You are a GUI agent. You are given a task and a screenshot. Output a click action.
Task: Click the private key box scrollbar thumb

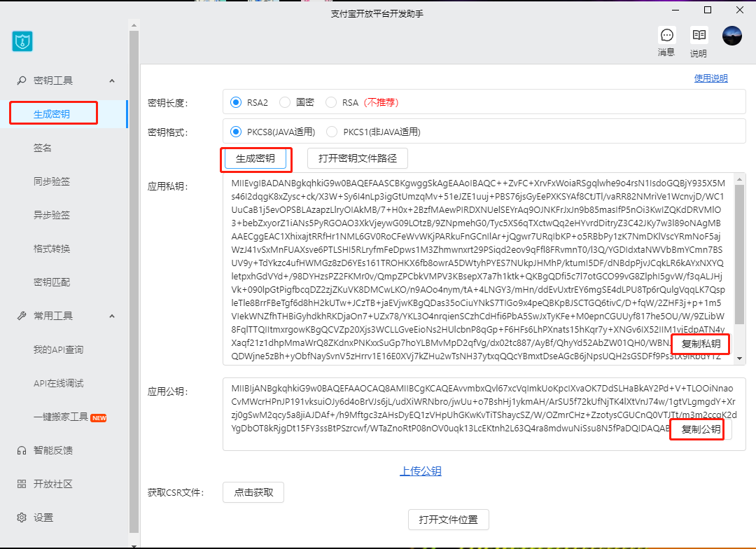coord(740,255)
